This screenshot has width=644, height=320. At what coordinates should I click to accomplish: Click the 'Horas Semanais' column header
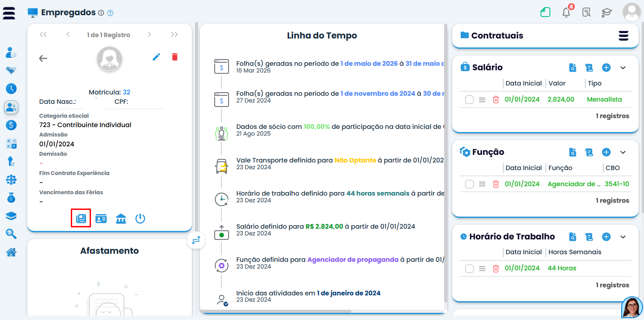point(575,252)
